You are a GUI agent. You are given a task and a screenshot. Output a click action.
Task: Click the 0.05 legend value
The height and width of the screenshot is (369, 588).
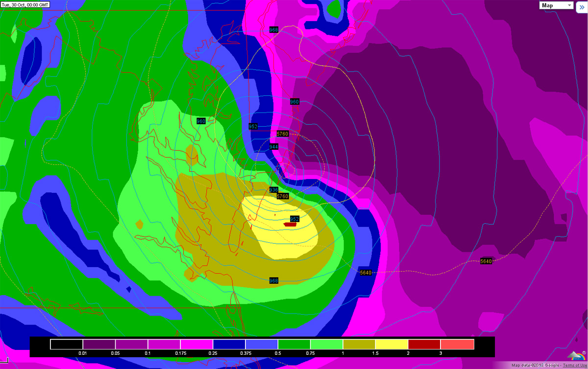coord(115,353)
